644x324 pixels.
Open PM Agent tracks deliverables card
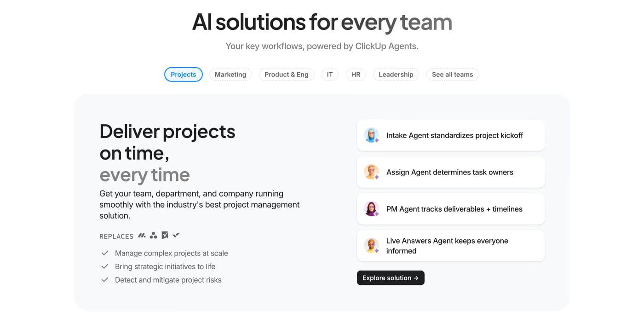pos(451,209)
